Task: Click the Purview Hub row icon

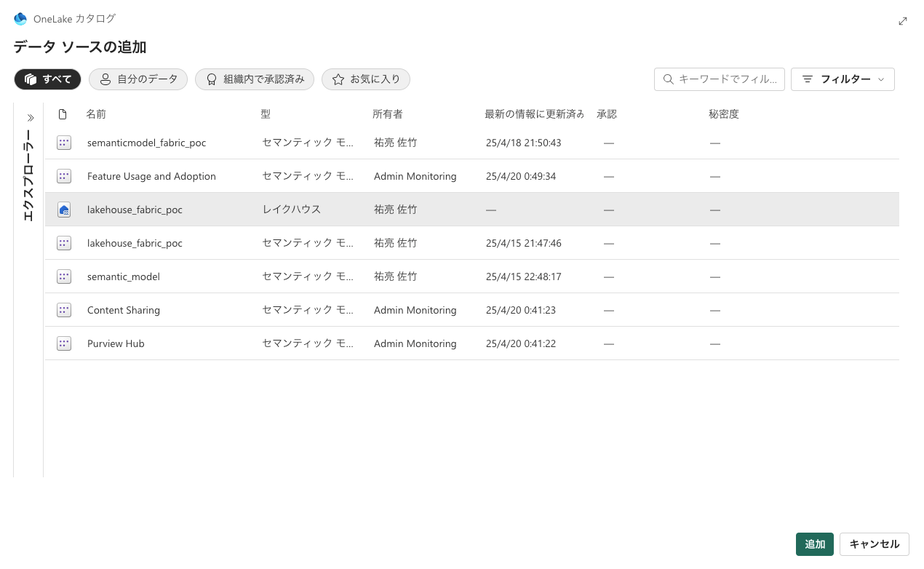Action: [64, 343]
